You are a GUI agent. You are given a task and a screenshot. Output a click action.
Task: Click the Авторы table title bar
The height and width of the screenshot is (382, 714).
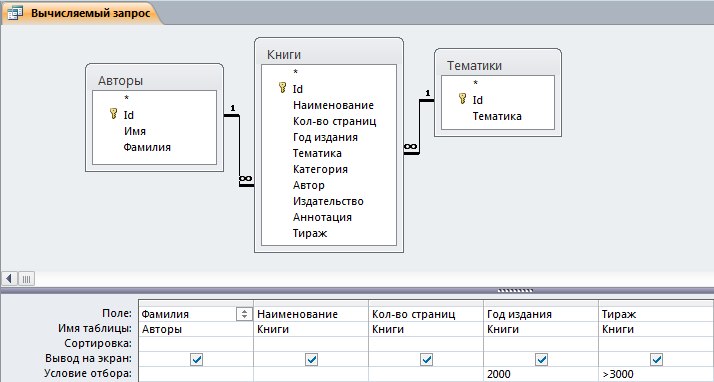click(x=154, y=78)
